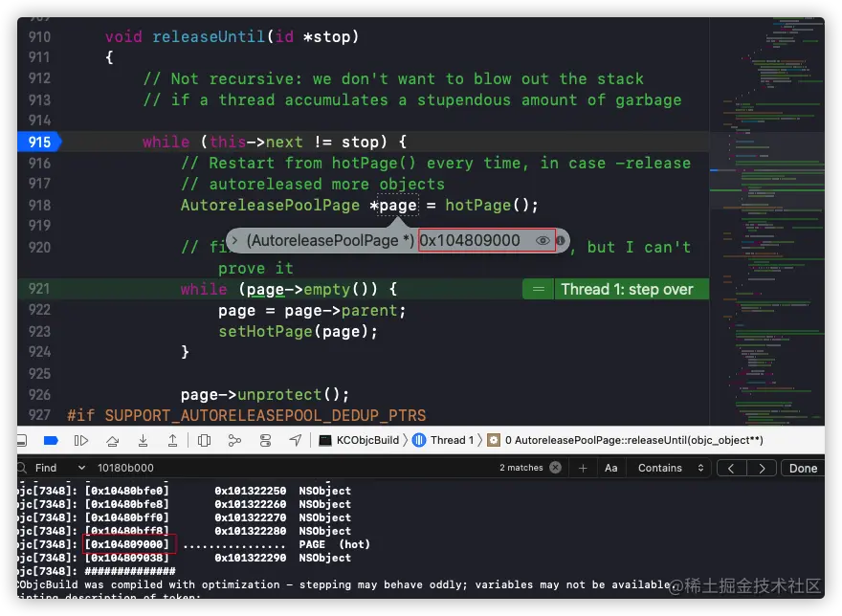
Task: Clear the search text with the X button
Action: pyautogui.click(x=555, y=468)
